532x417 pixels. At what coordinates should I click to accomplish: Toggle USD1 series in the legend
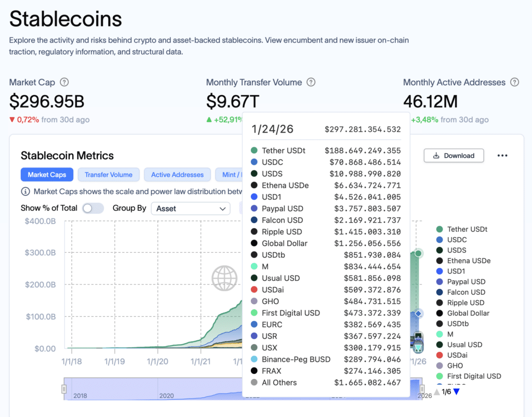coord(450,271)
